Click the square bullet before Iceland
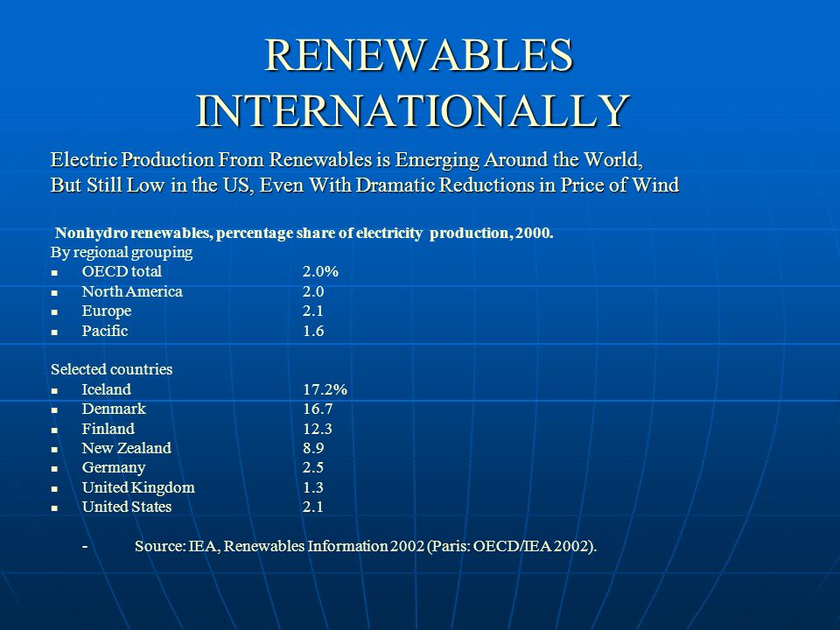This screenshot has height=630, width=840. (x=54, y=391)
